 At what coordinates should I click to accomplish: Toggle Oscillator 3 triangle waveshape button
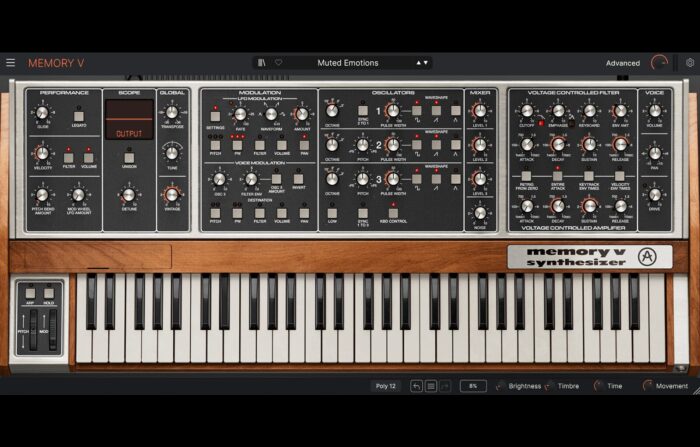point(456,179)
